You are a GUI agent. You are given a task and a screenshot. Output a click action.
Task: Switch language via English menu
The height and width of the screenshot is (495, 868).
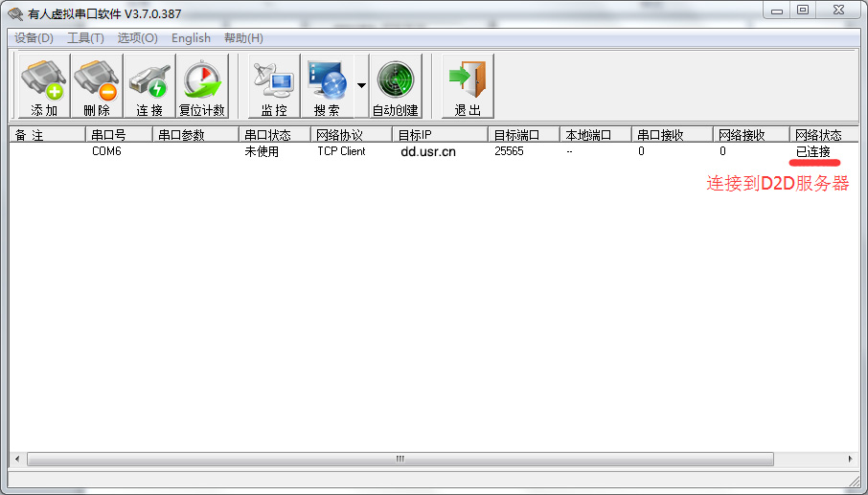tap(191, 38)
